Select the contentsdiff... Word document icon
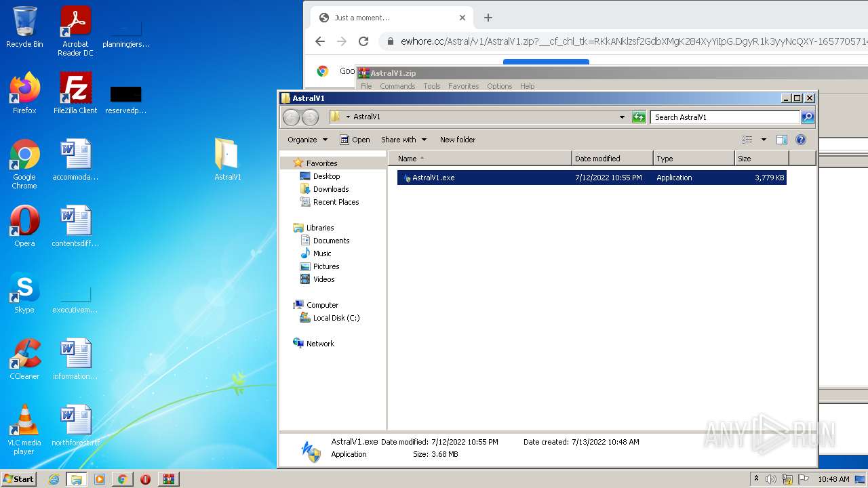This screenshot has height=488, width=868. (x=75, y=226)
